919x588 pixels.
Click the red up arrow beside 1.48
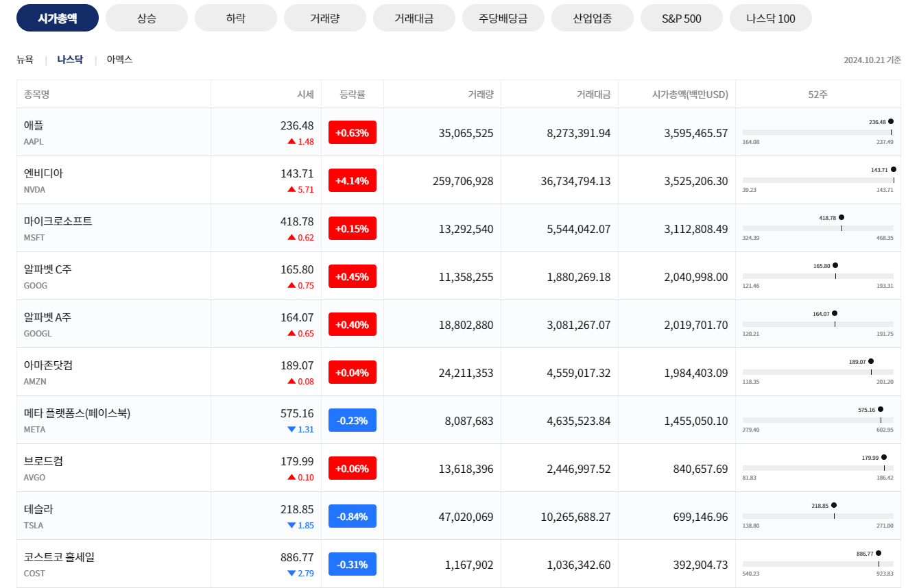pos(291,141)
